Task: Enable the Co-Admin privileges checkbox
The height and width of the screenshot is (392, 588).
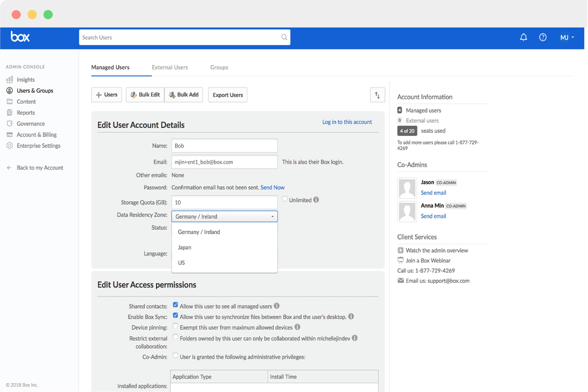Action: pyautogui.click(x=175, y=356)
